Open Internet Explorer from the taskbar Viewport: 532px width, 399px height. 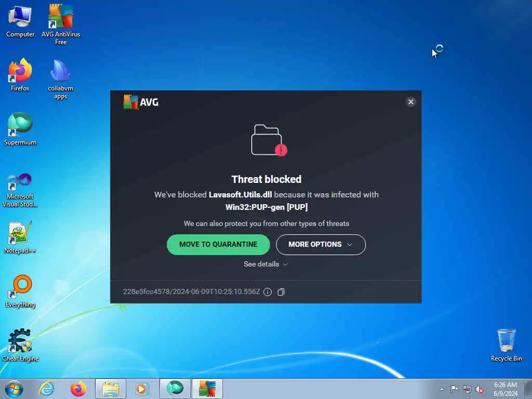click(x=46, y=389)
